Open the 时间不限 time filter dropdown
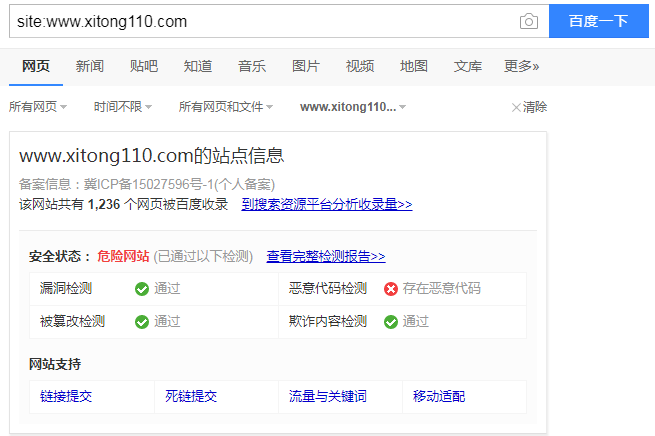The height and width of the screenshot is (436, 655). [123, 107]
